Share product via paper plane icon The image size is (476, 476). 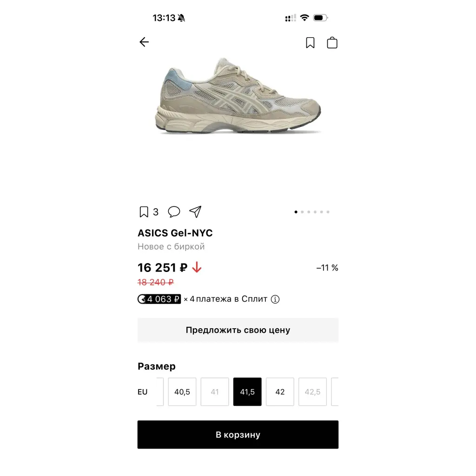[195, 212]
